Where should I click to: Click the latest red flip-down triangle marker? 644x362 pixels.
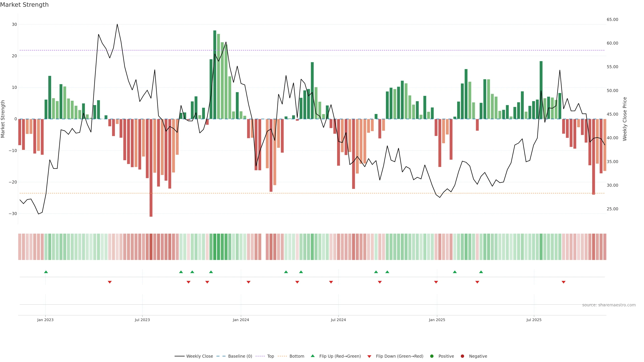coord(563,282)
